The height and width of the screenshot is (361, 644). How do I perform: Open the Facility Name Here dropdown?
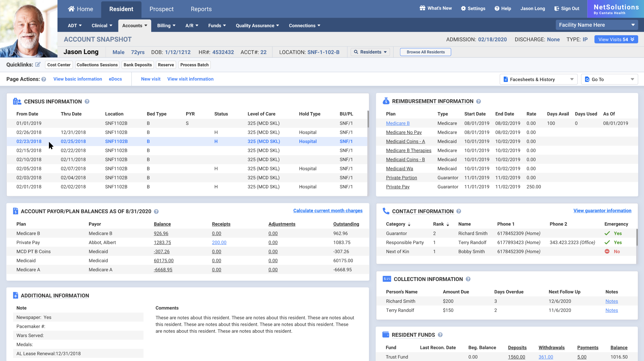[x=596, y=25]
